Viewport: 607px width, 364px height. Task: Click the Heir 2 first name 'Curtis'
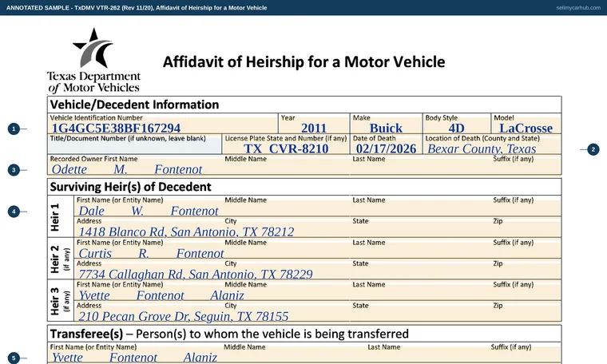[x=95, y=253]
